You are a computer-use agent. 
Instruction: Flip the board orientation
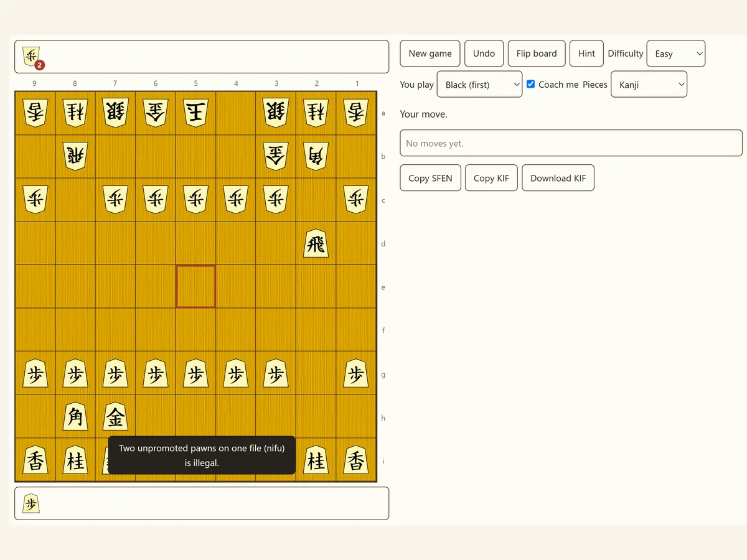click(537, 54)
